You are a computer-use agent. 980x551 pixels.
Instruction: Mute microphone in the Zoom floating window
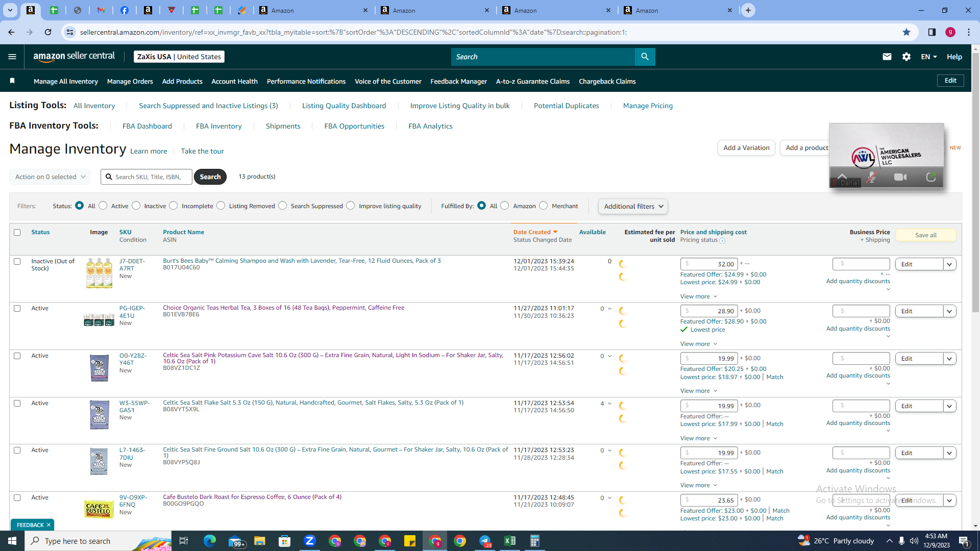[872, 177]
